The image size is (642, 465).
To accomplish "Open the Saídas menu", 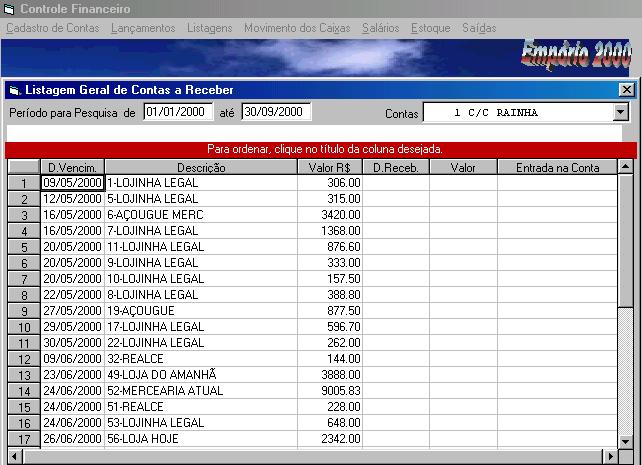I will (x=479, y=28).
